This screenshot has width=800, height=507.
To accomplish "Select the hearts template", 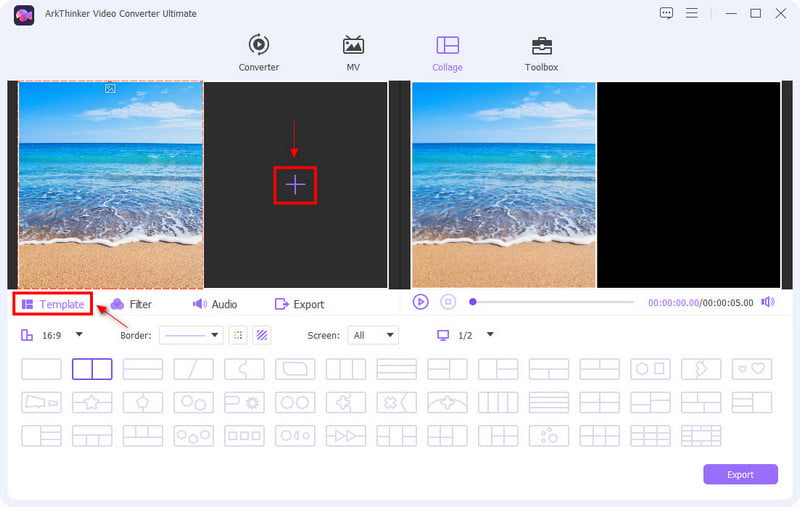I will [x=752, y=369].
